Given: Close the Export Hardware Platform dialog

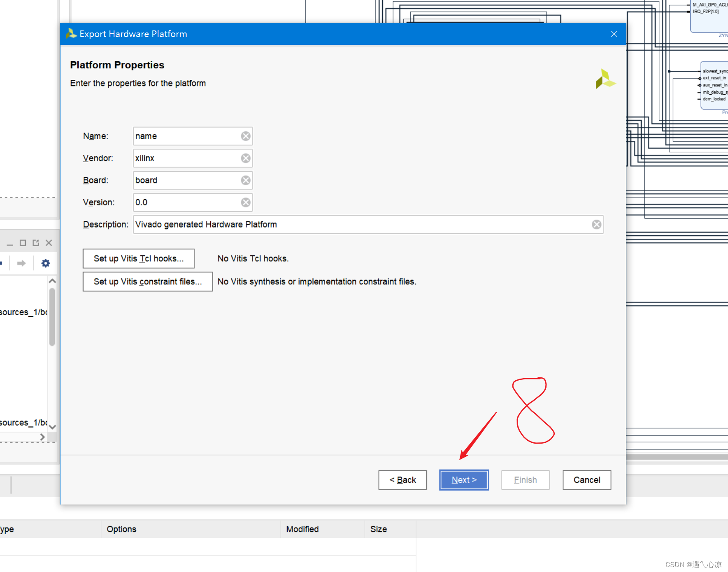Looking at the screenshot, I should [x=614, y=34].
